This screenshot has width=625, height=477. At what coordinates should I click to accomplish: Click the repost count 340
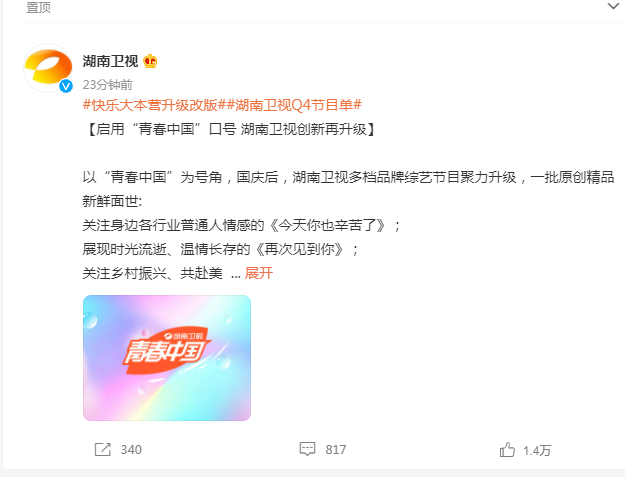131,450
